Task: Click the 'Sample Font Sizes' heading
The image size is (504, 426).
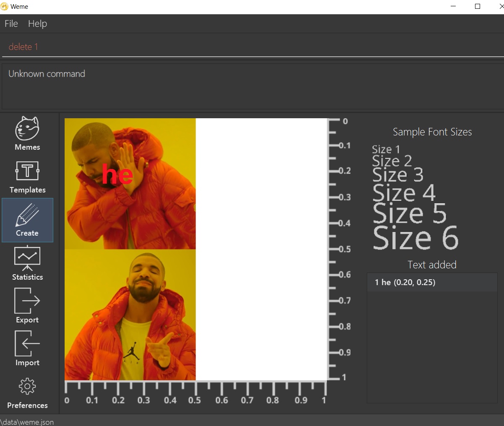Action: (432, 132)
